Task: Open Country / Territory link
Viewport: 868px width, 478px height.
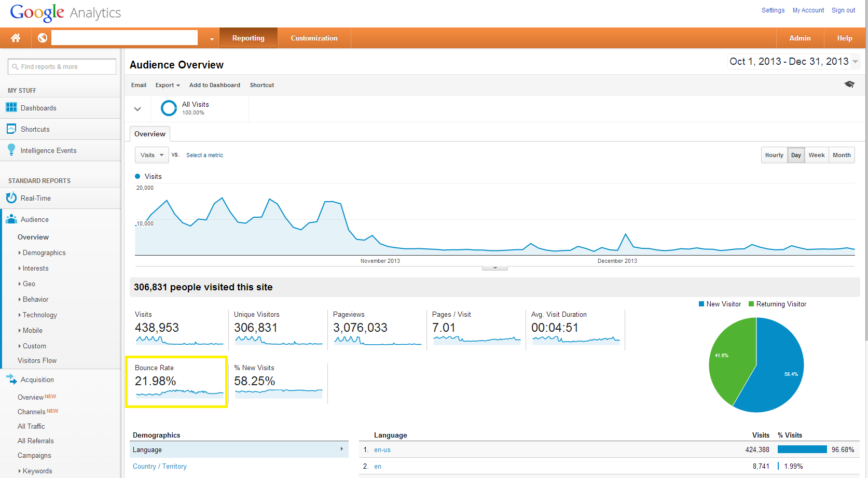Action: tap(160, 466)
